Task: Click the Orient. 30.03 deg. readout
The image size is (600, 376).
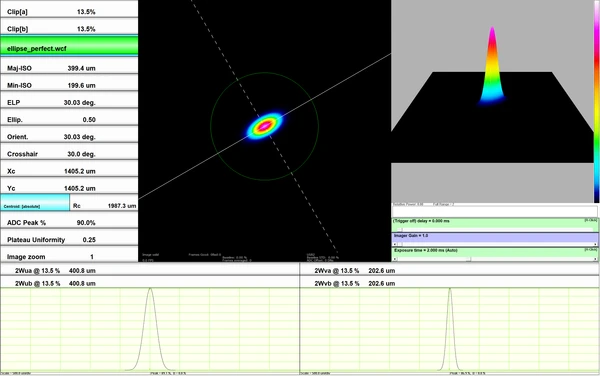Action: [69, 136]
